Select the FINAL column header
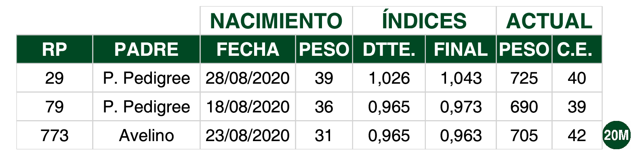Image resolution: width=644 pixels, height=167 pixels. pos(461,49)
